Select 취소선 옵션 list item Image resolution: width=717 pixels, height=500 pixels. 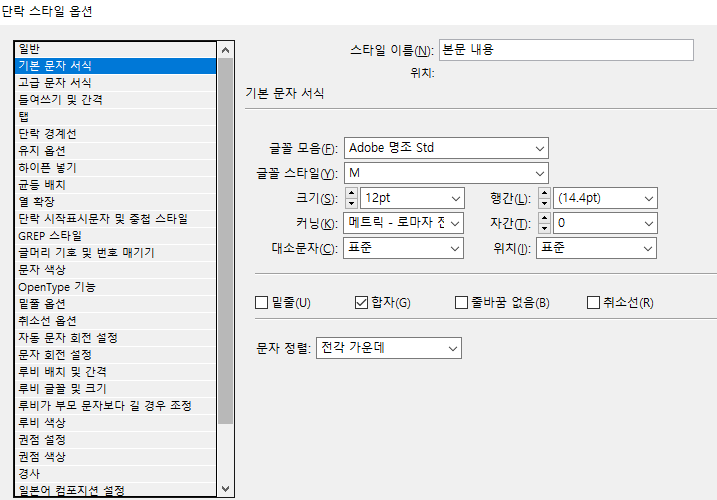click(115, 321)
